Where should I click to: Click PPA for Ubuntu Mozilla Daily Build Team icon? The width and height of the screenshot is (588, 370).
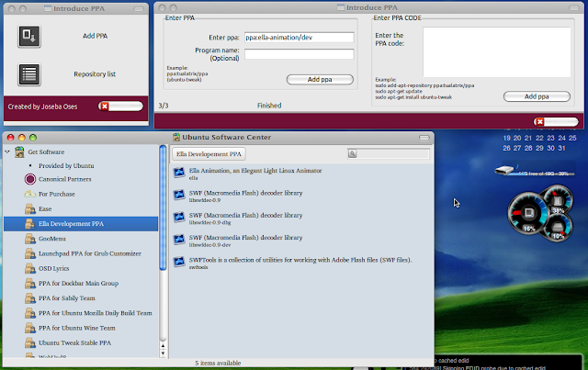(30, 313)
